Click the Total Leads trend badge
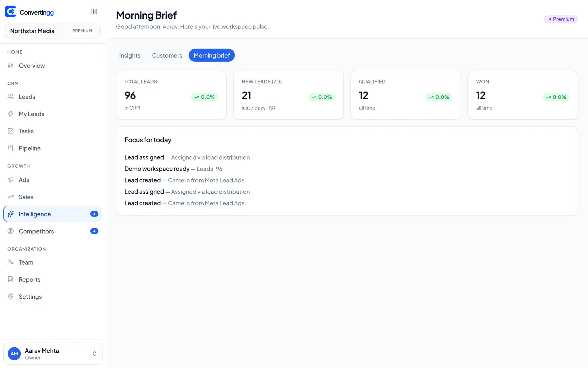 pyautogui.click(x=204, y=97)
